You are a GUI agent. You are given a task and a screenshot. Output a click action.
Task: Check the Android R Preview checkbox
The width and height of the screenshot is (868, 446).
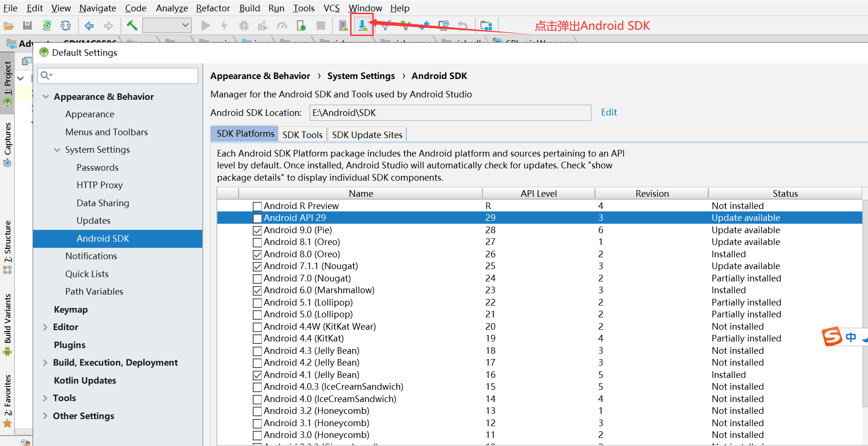[257, 206]
